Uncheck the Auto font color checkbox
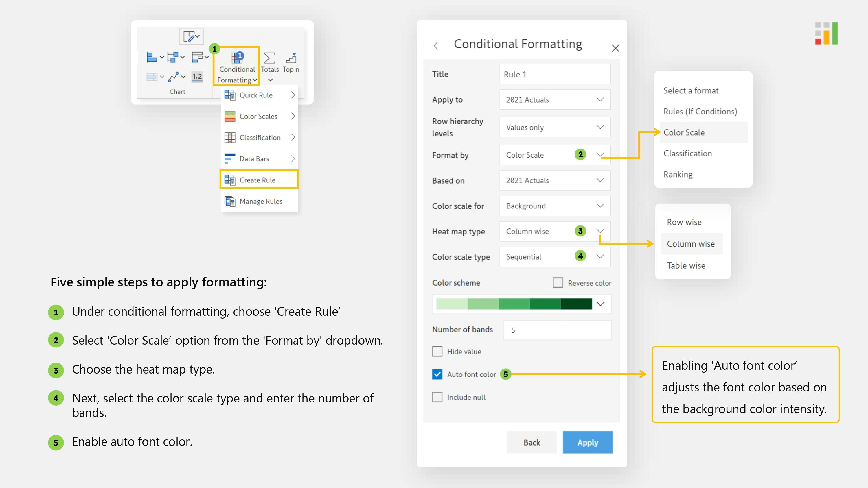 [437, 374]
